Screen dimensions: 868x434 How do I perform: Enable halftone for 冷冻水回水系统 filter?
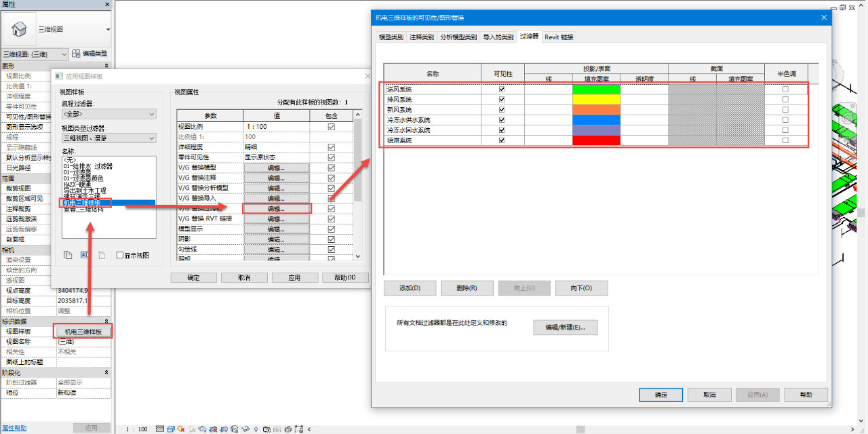(785, 130)
